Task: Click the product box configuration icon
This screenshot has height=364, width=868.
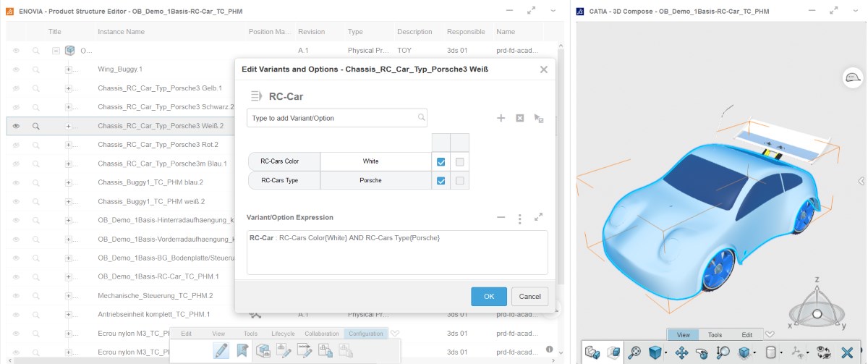Action: pyautogui.click(x=263, y=351)
